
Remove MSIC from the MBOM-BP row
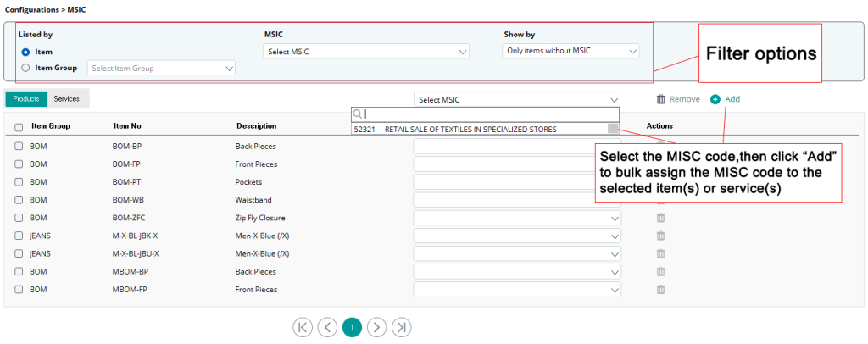(660, 271)
